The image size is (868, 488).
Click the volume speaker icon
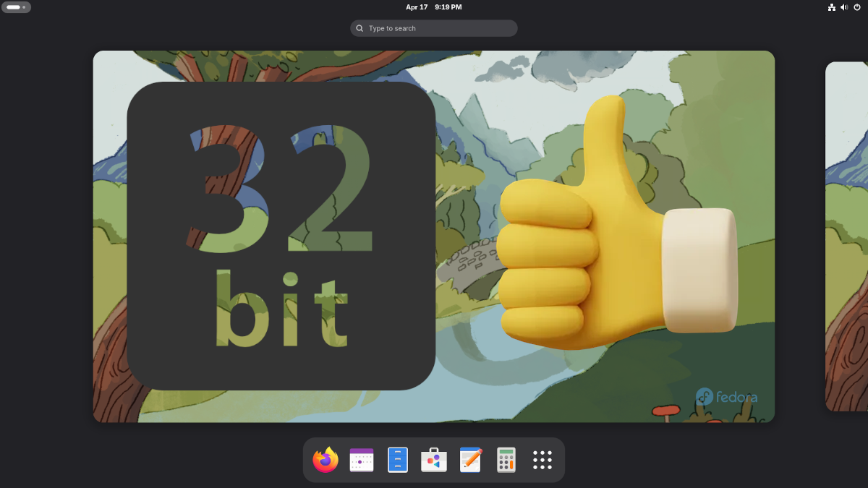pyautogui.click(x=844, y=7)
